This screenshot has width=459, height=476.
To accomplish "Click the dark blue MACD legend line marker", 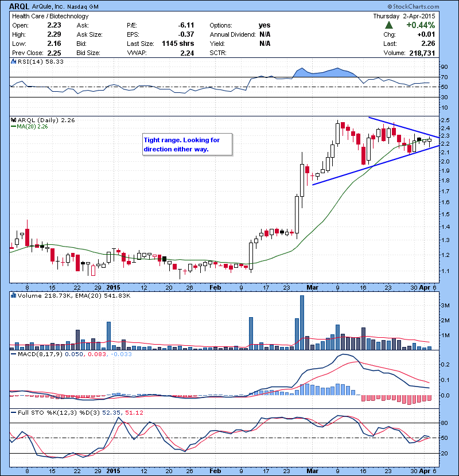I will tap(13, 354).
